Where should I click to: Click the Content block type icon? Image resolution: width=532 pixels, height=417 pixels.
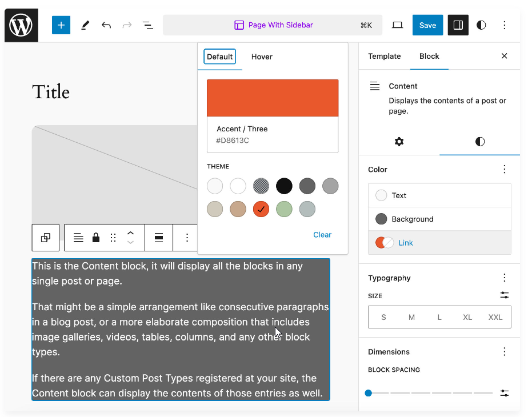pos(78,238)
